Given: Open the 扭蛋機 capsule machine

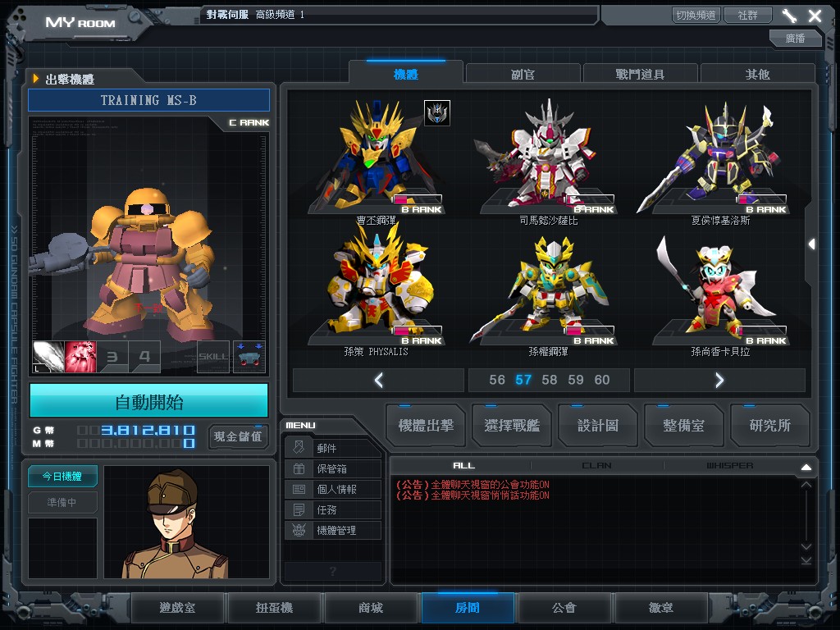Looking at the screenshot, I should pos(274,608).
